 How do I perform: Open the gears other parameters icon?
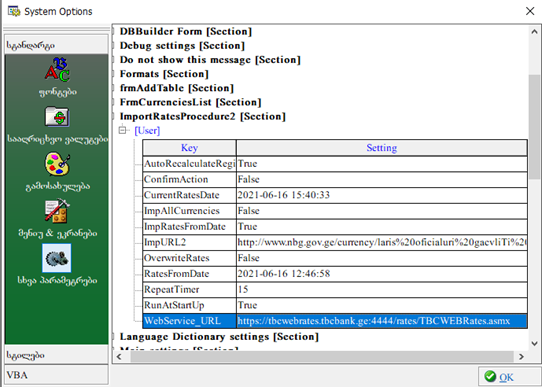pyautogui.click(x=57, y=258)
